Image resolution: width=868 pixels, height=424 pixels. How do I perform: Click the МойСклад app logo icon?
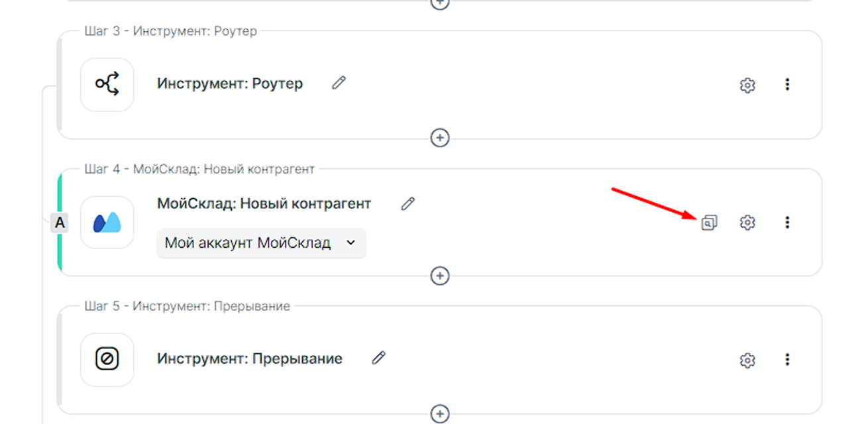pos(107,223)
